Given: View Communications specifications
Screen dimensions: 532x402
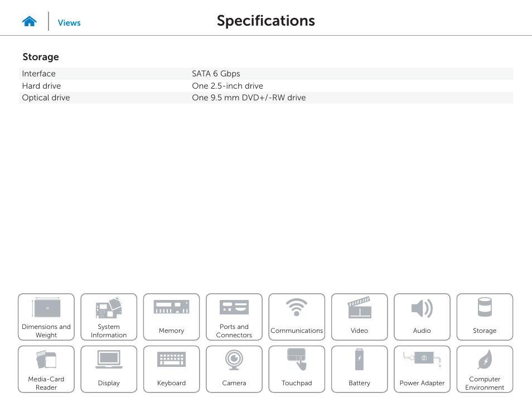Looking at the screenshot, I should click(x=297, y=317).
